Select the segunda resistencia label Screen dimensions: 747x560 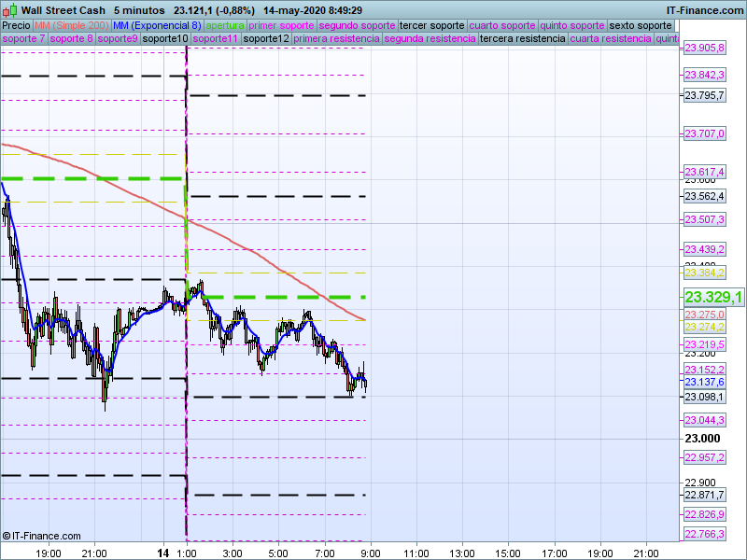click(430, 38)
